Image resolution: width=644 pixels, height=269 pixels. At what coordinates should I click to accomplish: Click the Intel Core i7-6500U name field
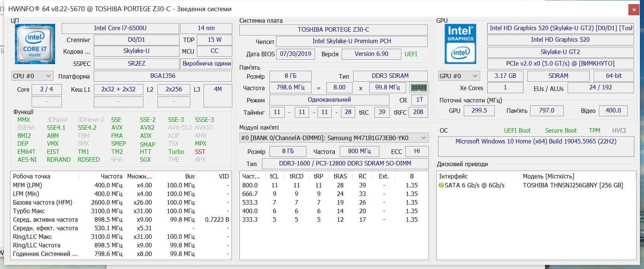pos(120,28)
